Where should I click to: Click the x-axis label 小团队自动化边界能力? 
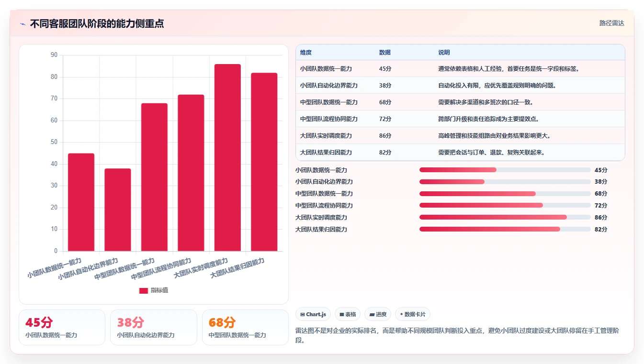tap(88, 269)
